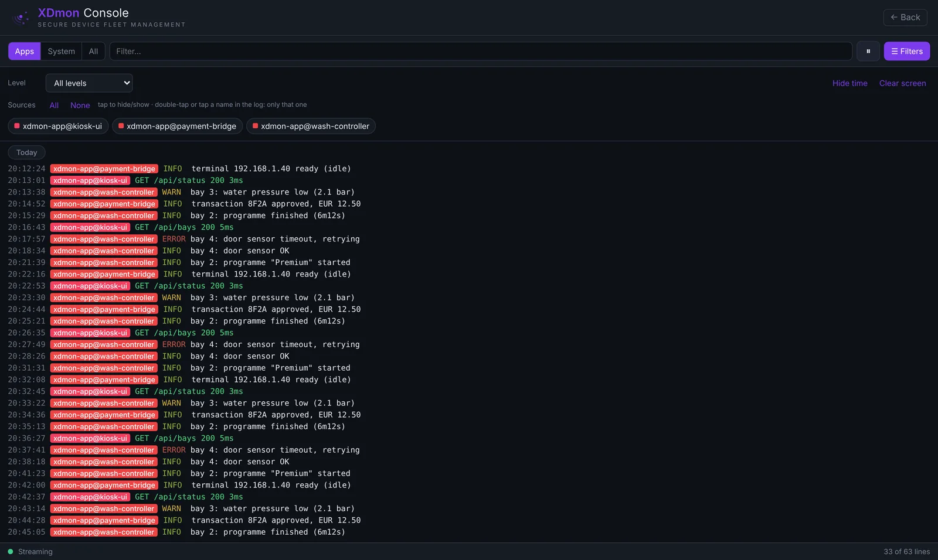The image size is (938, 560).
Task: Click wash-controller tag at 20:37:41
Action: (104, 450)
